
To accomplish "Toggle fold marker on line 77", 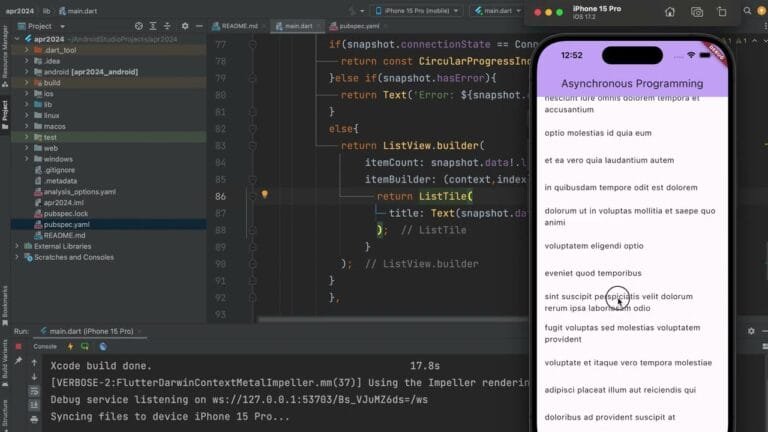I will coord(253,44).
